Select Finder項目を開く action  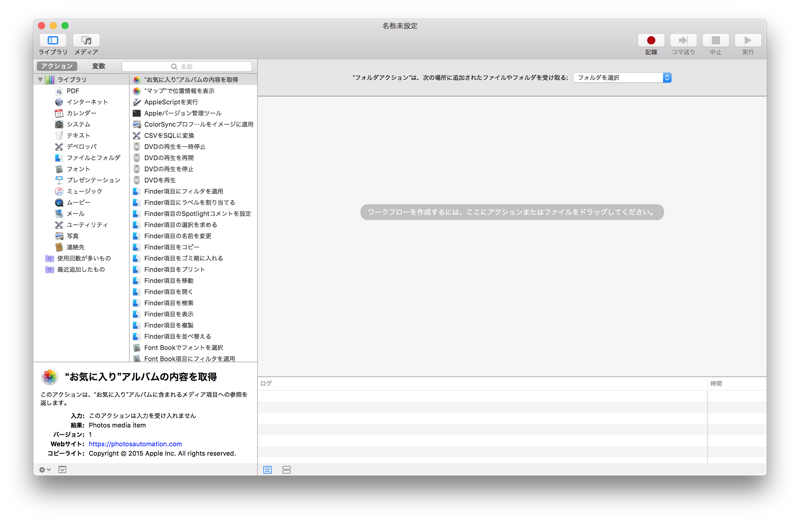(x=193, y=292)
